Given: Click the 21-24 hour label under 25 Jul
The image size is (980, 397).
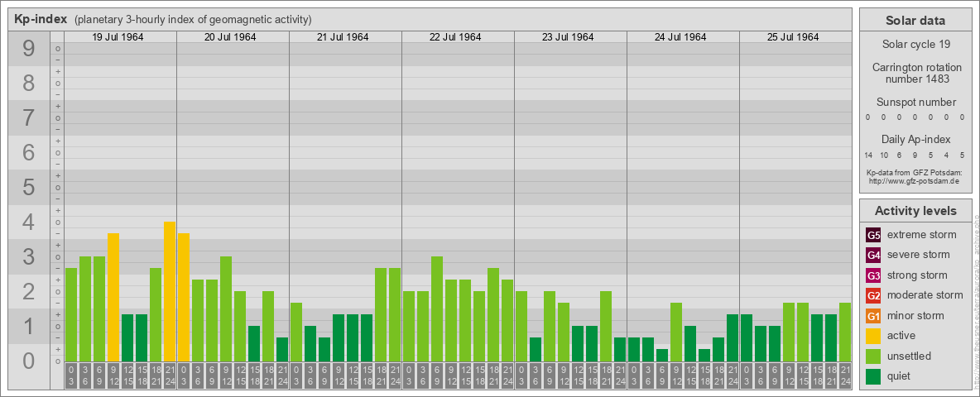Looking at the screenshot, I should click(845, 375).
